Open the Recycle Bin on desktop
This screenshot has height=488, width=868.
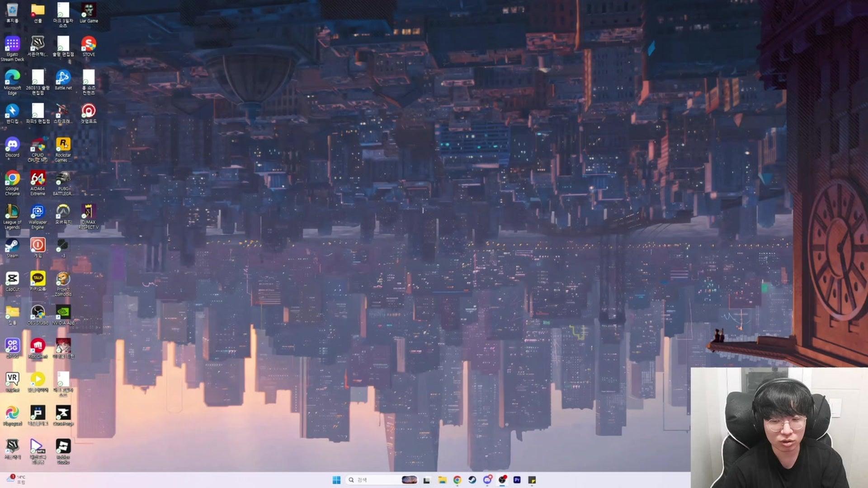[12, 11]
